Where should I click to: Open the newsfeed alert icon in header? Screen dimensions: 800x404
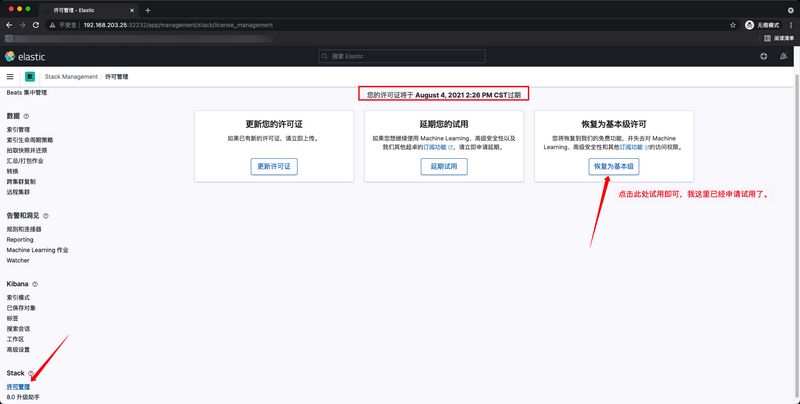coord(783,57)
